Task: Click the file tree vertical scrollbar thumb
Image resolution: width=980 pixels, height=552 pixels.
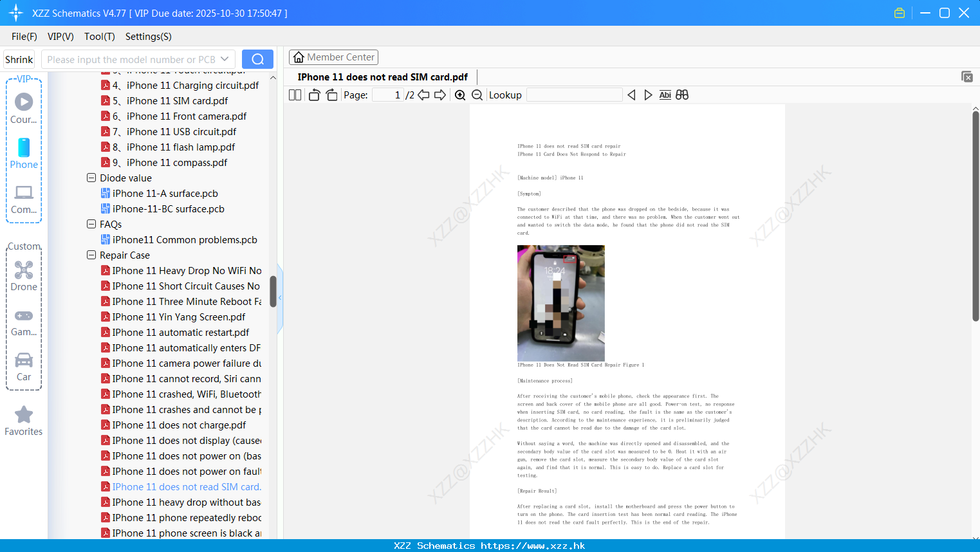Action: click(273, 291)
